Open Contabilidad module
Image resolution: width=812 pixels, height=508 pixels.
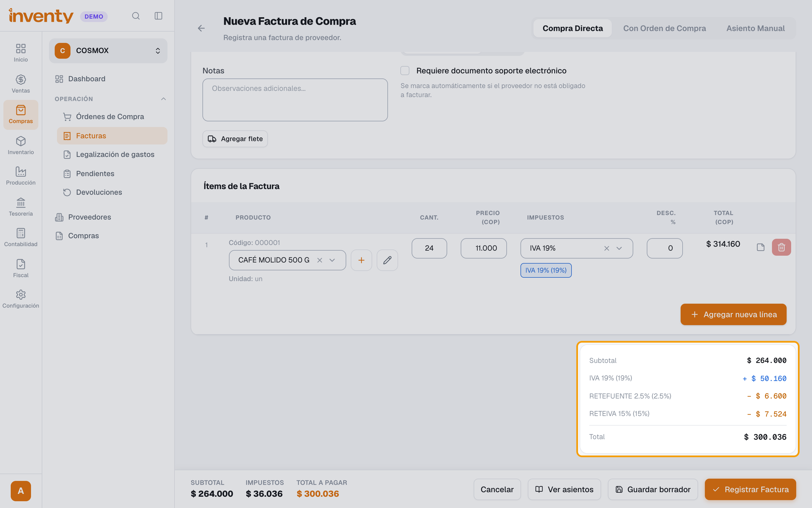tap(21, 237)
